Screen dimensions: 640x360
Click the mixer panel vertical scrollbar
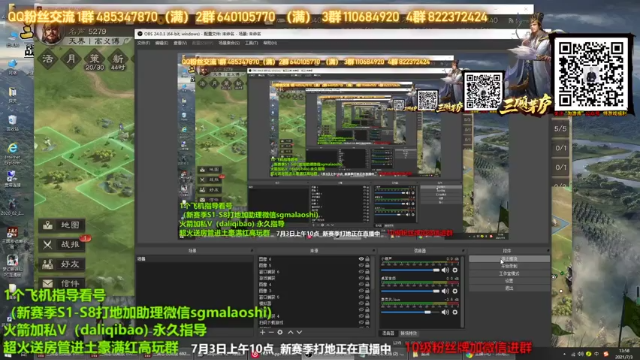(462, 291)
